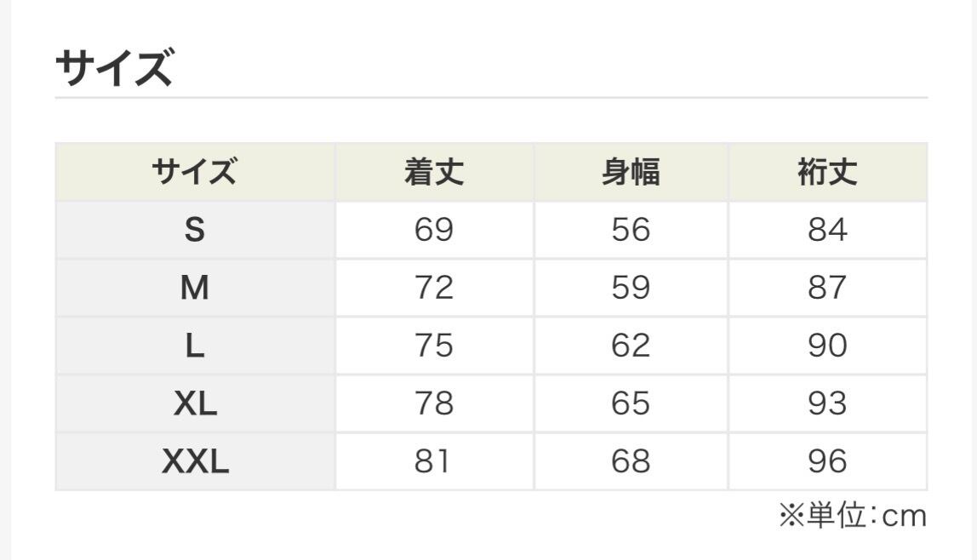
Task: Select the 着丈 value 75 for L
Action: click(434, 346)
